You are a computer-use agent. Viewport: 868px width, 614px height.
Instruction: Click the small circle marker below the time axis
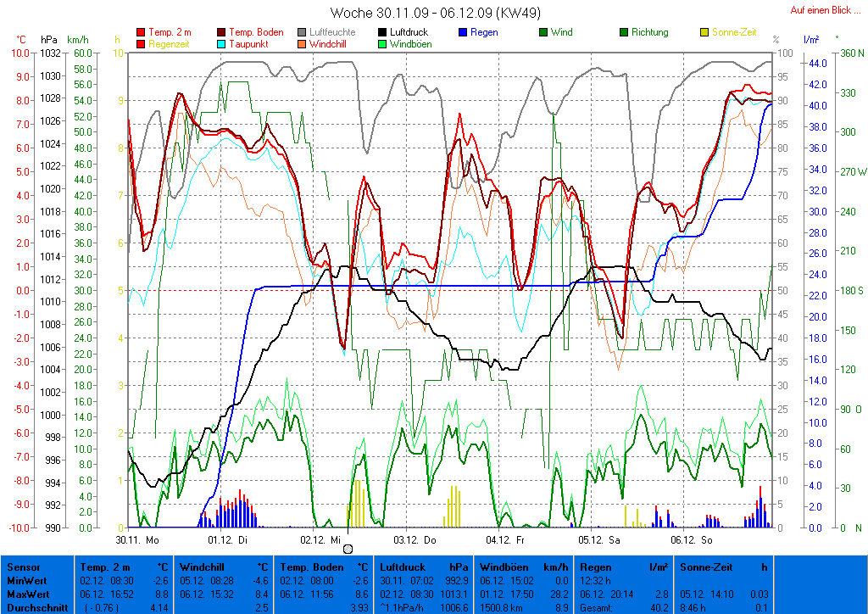[348, 550]
